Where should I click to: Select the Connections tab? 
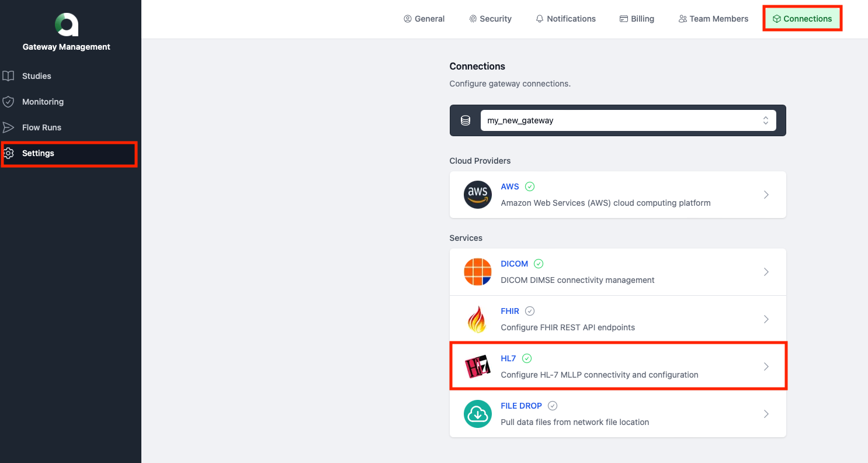(x=803, y=19)
